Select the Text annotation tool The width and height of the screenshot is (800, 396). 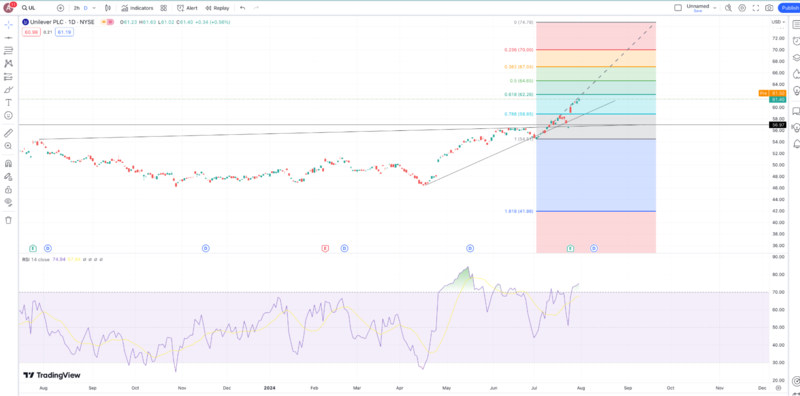[8, 103]
